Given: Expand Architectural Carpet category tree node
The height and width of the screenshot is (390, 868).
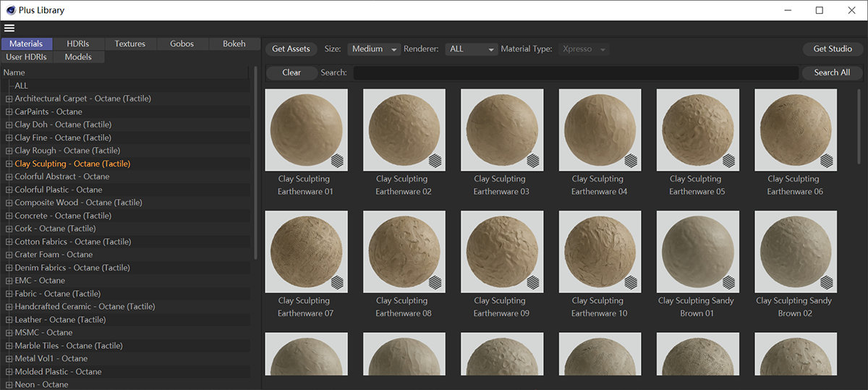Looking at the screenshot, I should [9, 99].
